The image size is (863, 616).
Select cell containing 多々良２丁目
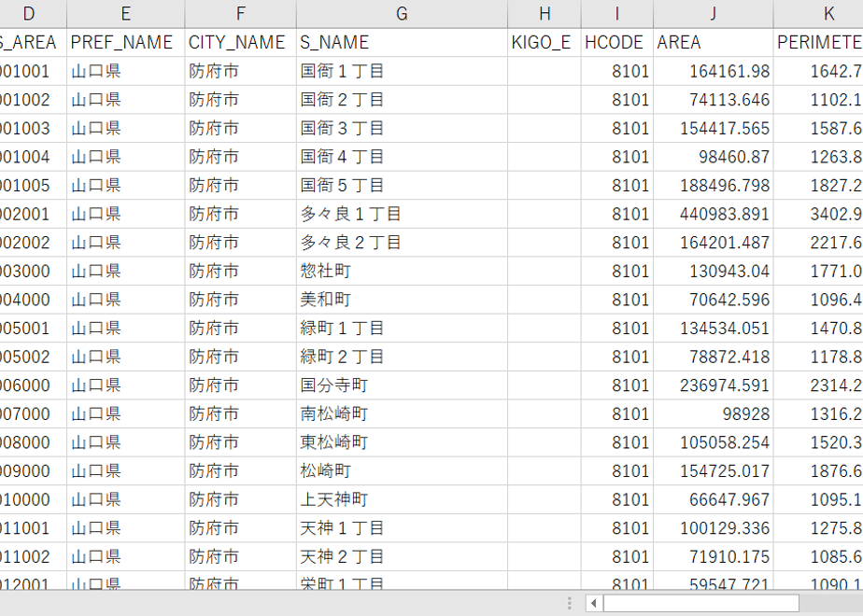pos(402,243)
